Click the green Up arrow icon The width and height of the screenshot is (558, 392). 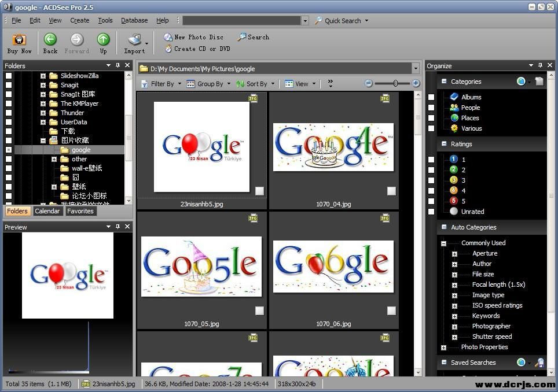click(x=103, y=39)
